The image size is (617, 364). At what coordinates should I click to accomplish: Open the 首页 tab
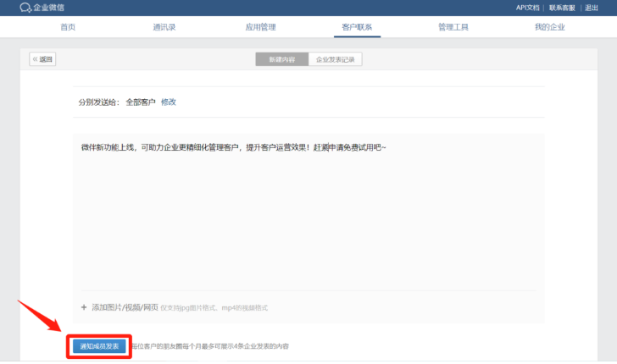pyautogui.click(x=68, y=27)
